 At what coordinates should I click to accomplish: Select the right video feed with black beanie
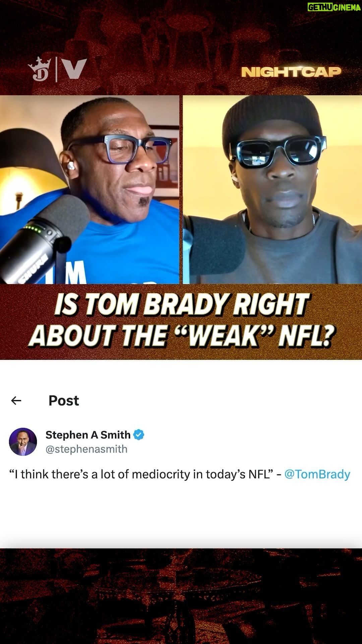pos(272,190)
